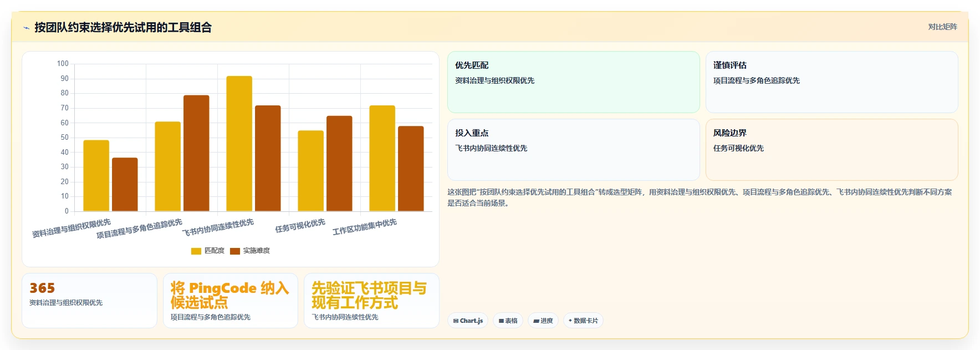
Task: Open the 风险边界 matrix card
Action: pyautogui.click(x=831, y=150)
